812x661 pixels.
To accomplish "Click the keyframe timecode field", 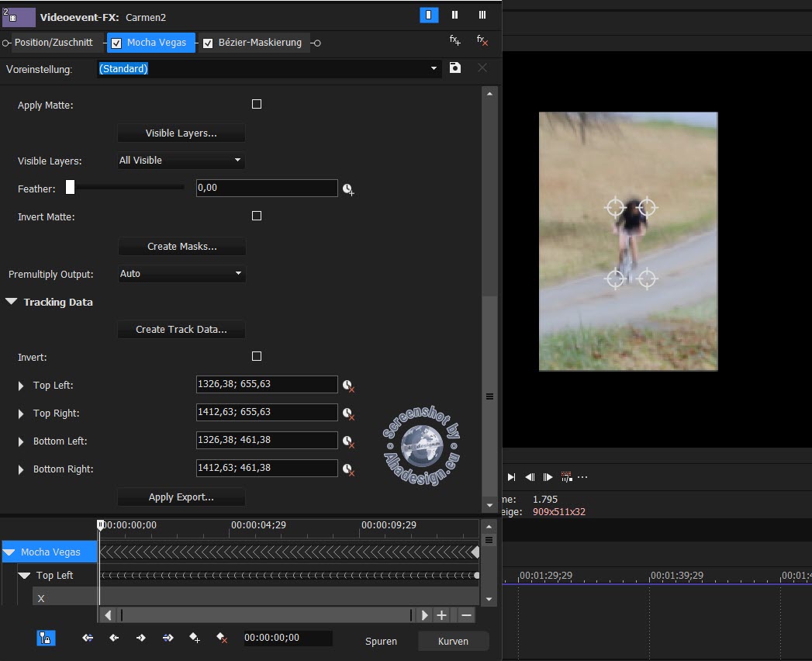I will [288, 638].
